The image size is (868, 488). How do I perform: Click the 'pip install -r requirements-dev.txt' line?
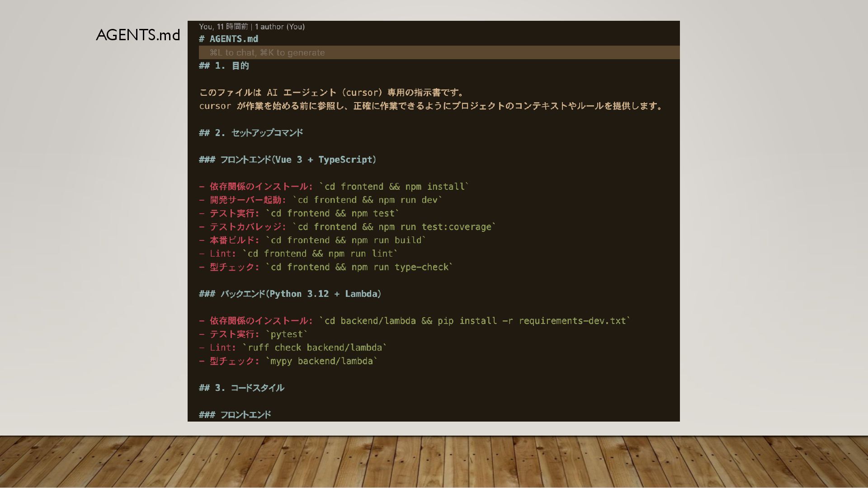[x=415, y=321]
